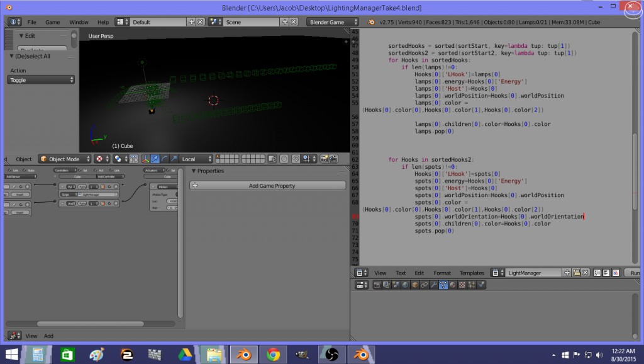644x364 pixels.
Task: Open the Game menu in the top bar
Action: pos(53,21)
